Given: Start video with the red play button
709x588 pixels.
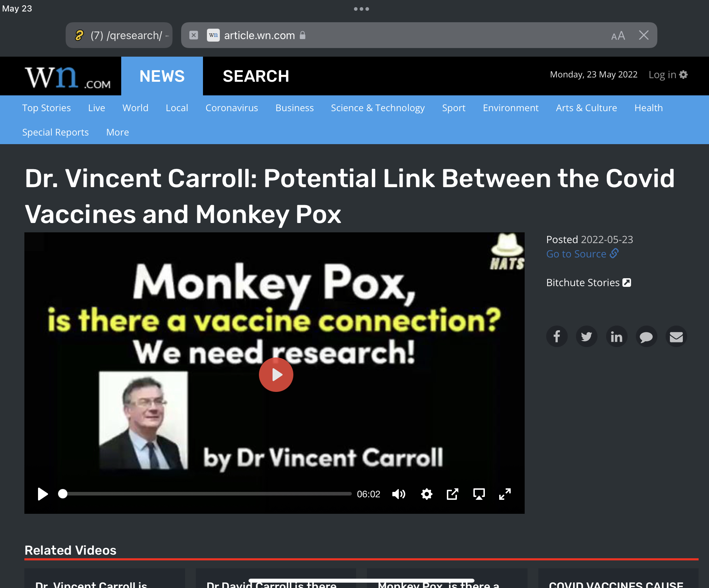Looking at the screenshot, I should (x=276, y=375).
